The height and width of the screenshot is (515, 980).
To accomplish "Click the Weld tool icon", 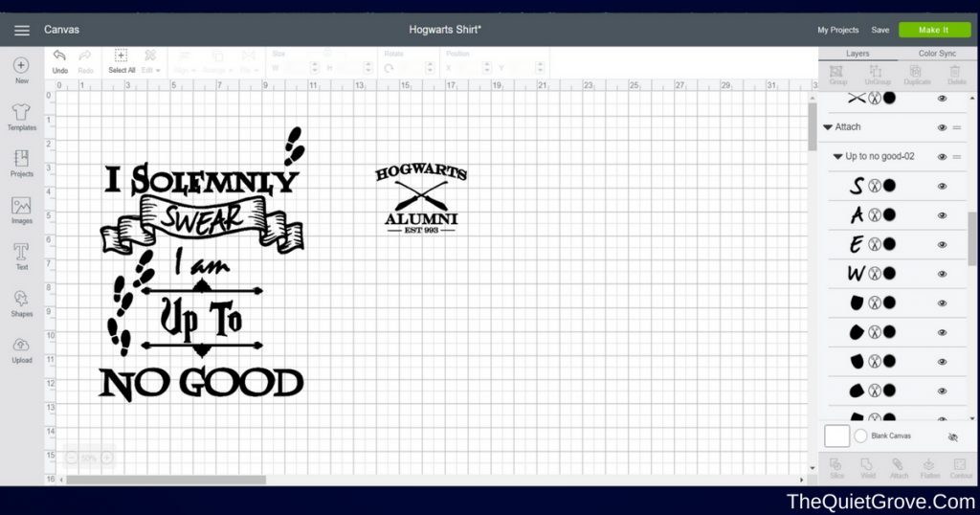I will pyautogui.click(x=867, y=468).
